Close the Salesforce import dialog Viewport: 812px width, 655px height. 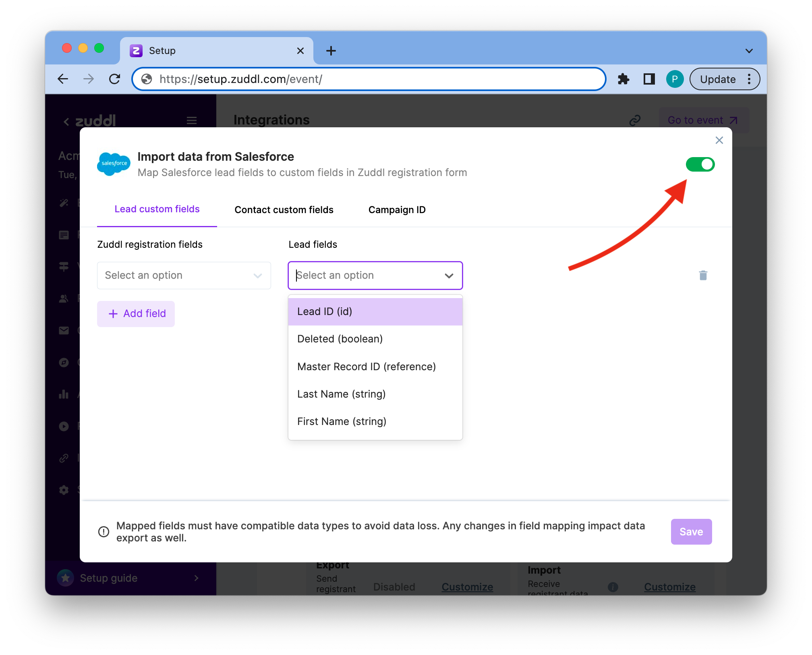coord(719,140)
